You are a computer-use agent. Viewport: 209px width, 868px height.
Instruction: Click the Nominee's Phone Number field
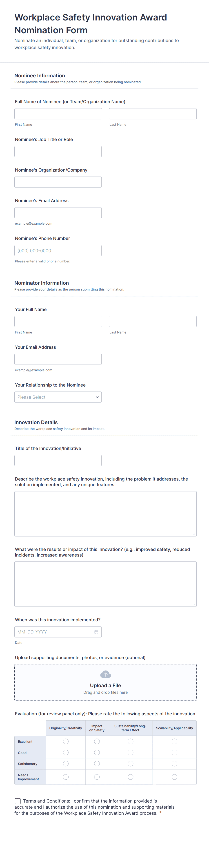click(58, 250)
